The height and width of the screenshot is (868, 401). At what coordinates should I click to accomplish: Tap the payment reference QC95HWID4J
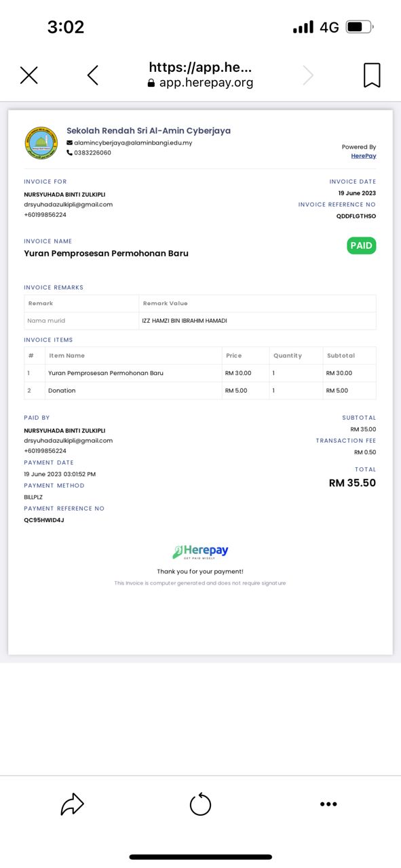(x=44, y=520)
